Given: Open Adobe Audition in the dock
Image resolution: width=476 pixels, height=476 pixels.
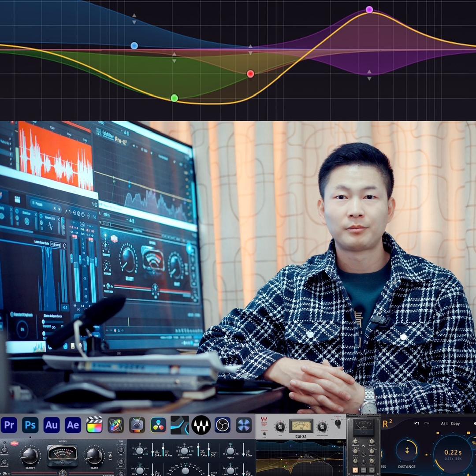Looking at the screenshot, I should coord(52,425).
